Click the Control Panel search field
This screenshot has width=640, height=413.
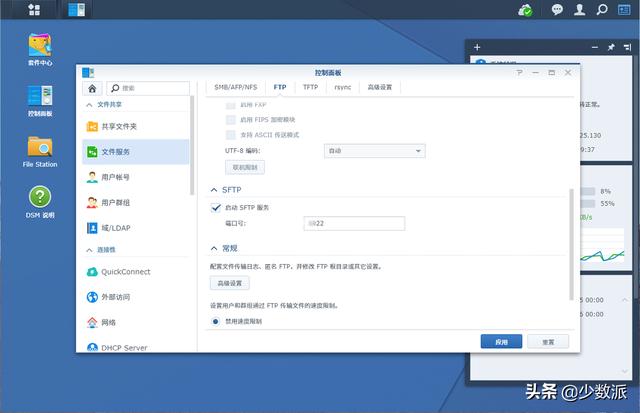148,89
